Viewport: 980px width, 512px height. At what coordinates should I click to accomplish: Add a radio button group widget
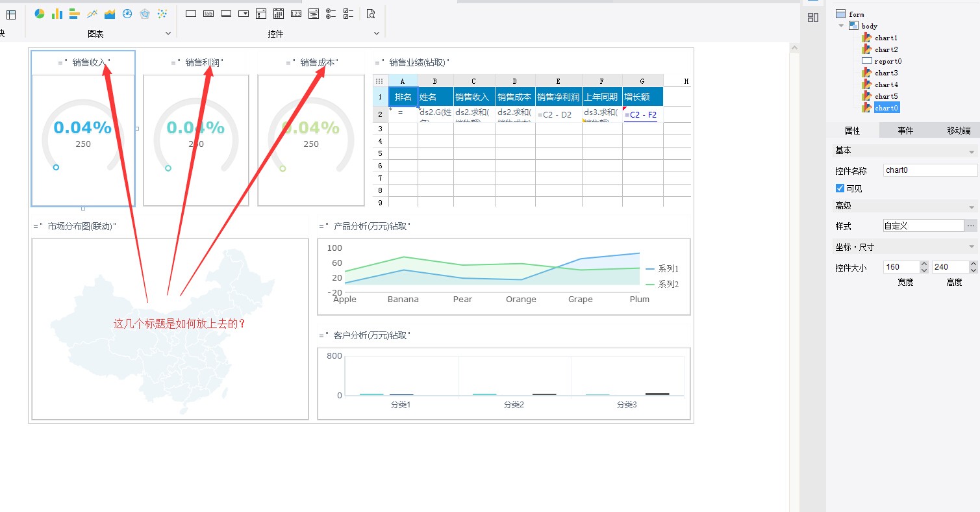331,14
